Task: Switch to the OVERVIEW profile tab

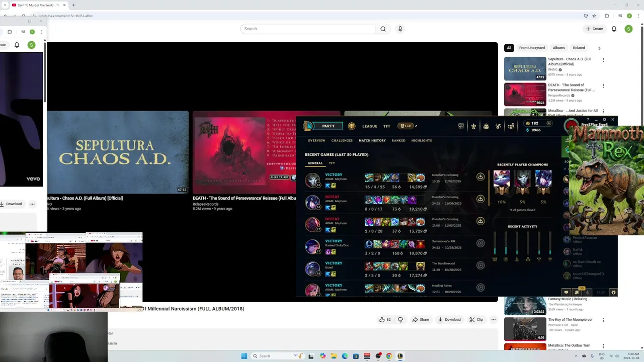Action: click(x=316, y=141)
